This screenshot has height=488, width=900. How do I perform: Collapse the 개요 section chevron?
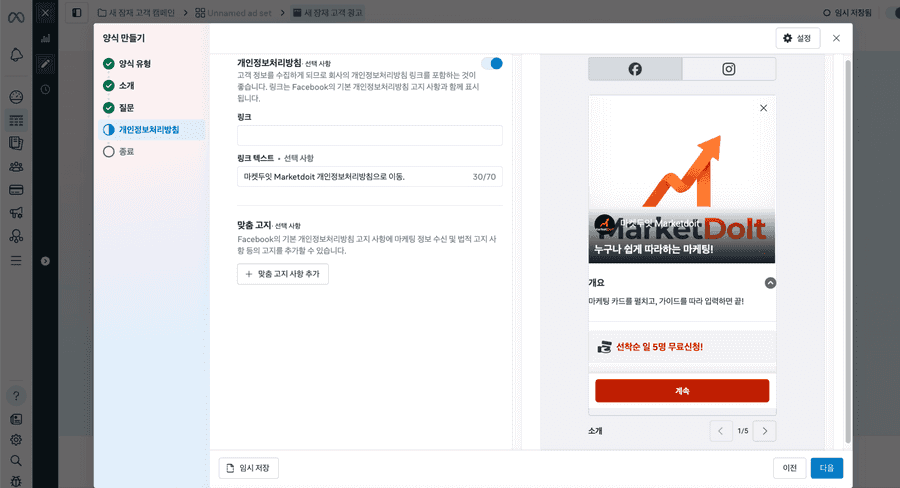point(770,283)
